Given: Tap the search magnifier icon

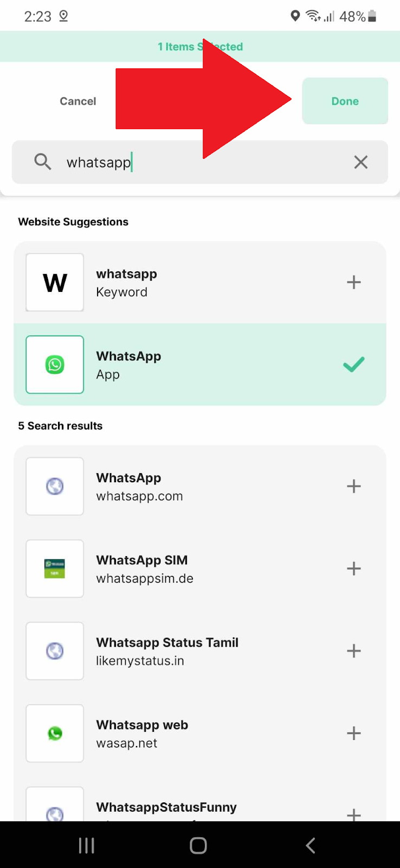Looking at the screenshot, I should 42,162.
